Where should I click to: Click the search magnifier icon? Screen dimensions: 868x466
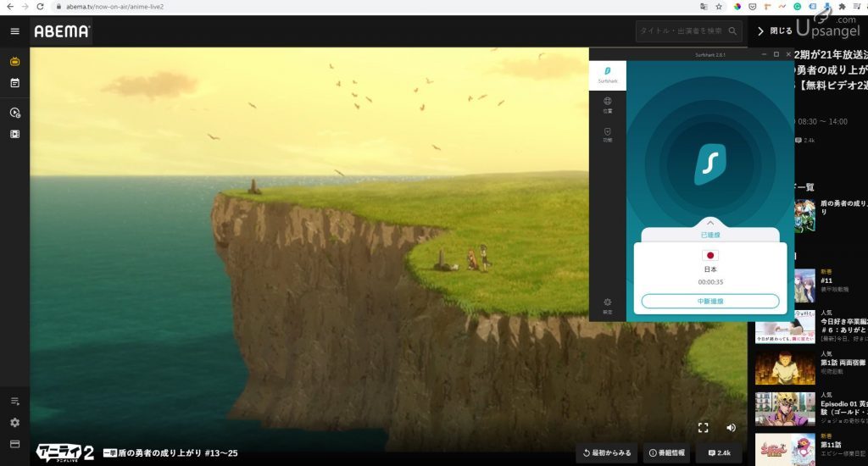coord(733,31)
